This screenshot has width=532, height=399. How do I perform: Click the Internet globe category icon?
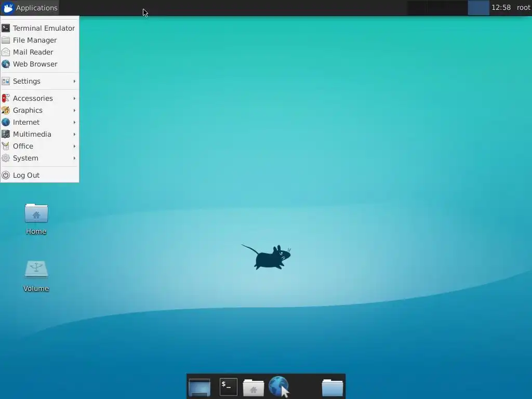[x=6, y=122]
